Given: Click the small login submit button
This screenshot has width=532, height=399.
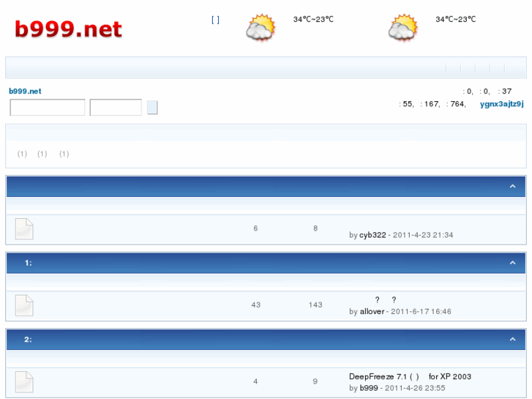Looking at the screenshot, I should click(x=152, y=108).
